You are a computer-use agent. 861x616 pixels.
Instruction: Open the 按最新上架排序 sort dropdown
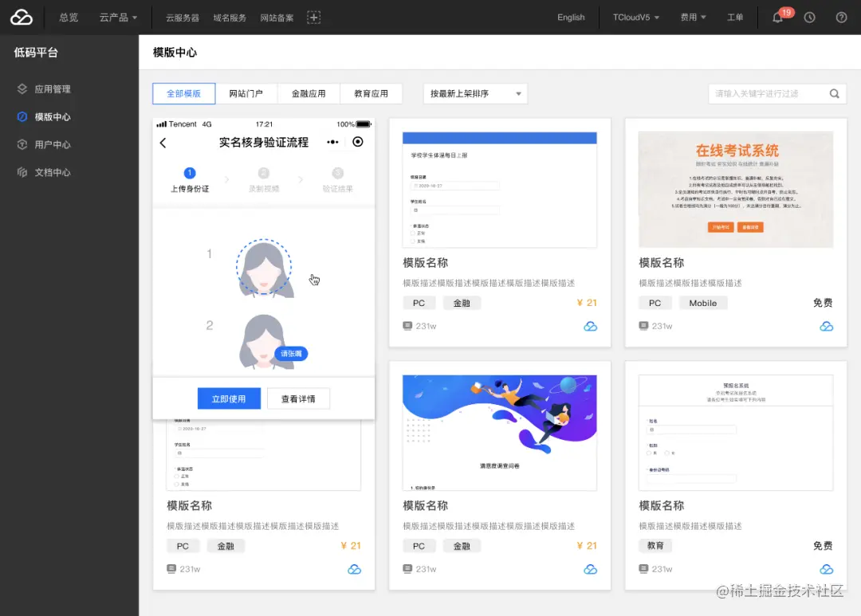coord(475,94)
